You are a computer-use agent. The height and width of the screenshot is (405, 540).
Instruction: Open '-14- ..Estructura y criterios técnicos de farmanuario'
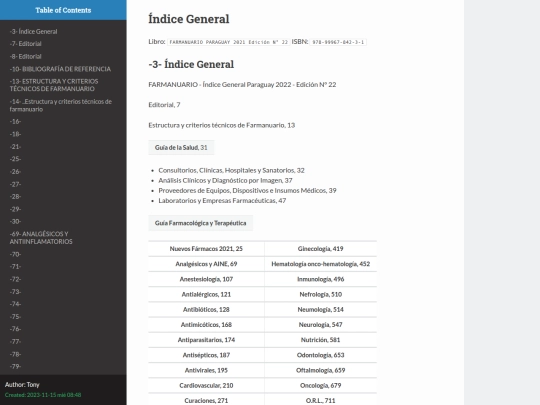[x=61, y=105]
